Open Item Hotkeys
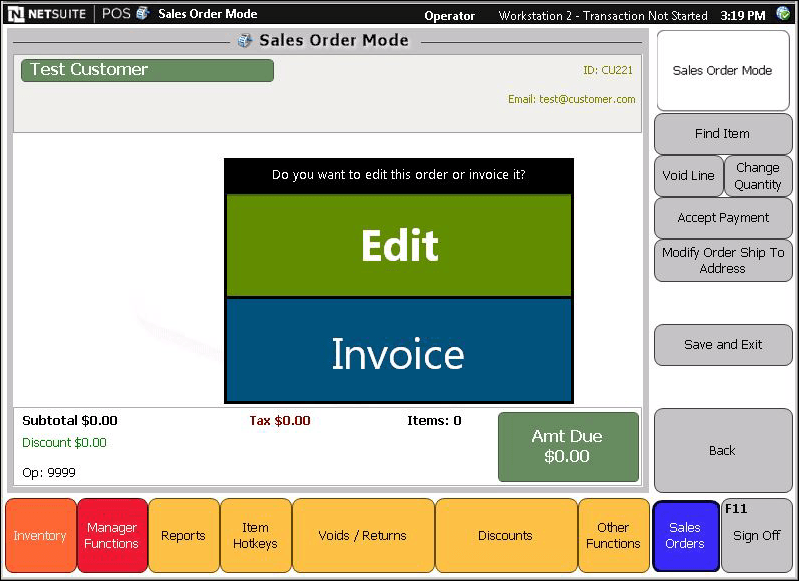The height and width of the screenshot is (581, 799). [255, 536]
